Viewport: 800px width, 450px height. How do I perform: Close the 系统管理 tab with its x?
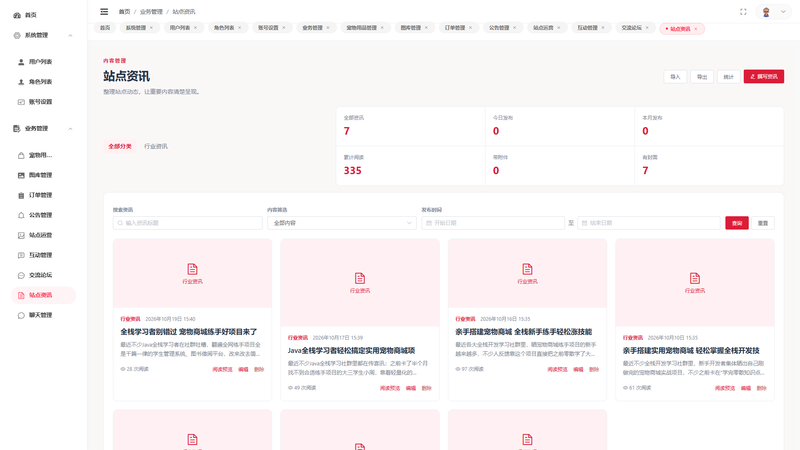click(151, 28)
